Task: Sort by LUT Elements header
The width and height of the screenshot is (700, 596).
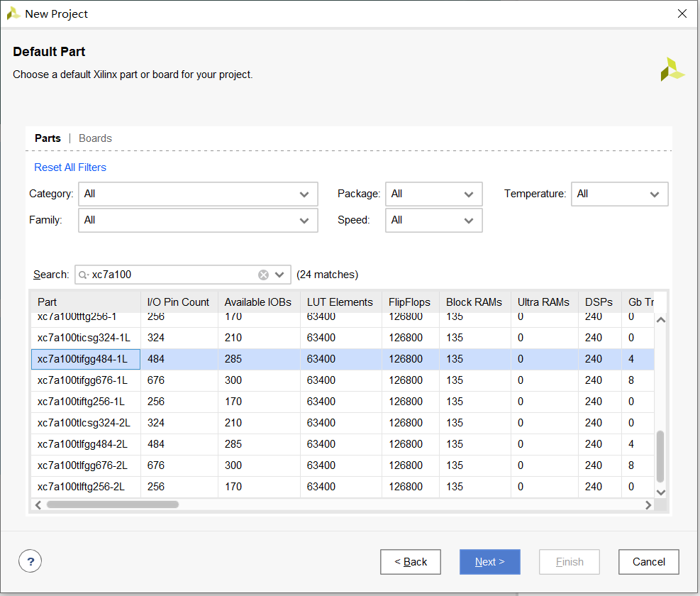Action: 340,302
